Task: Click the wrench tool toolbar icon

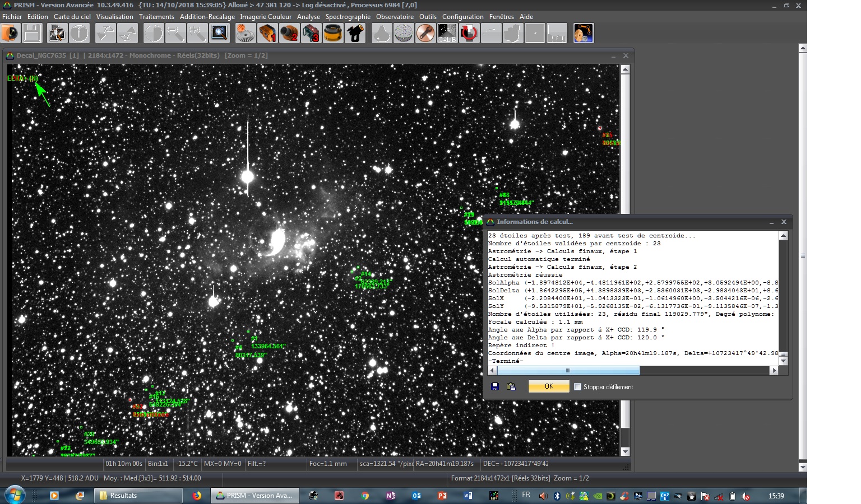Action: click(425, 33)
